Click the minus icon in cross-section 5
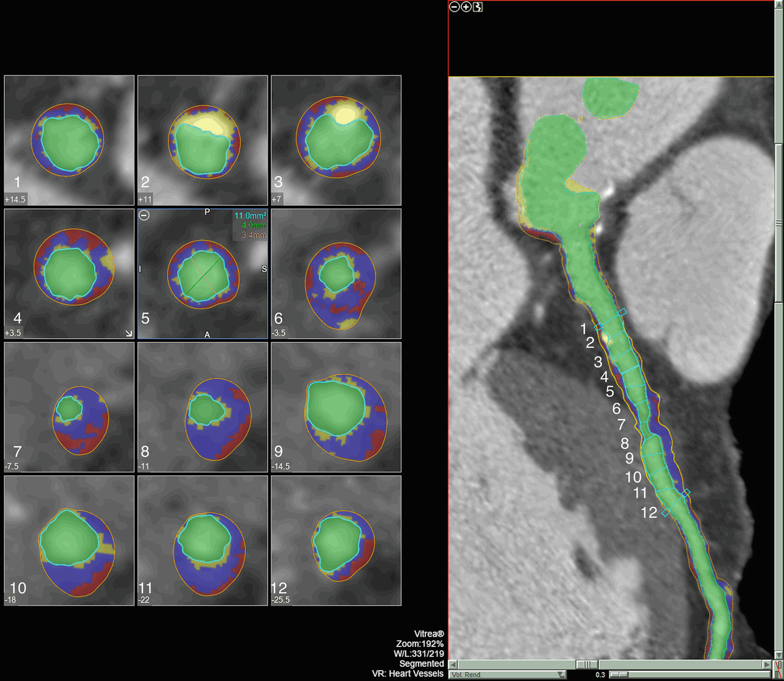This screenshot has height=681, width=784. click(145, 215)
